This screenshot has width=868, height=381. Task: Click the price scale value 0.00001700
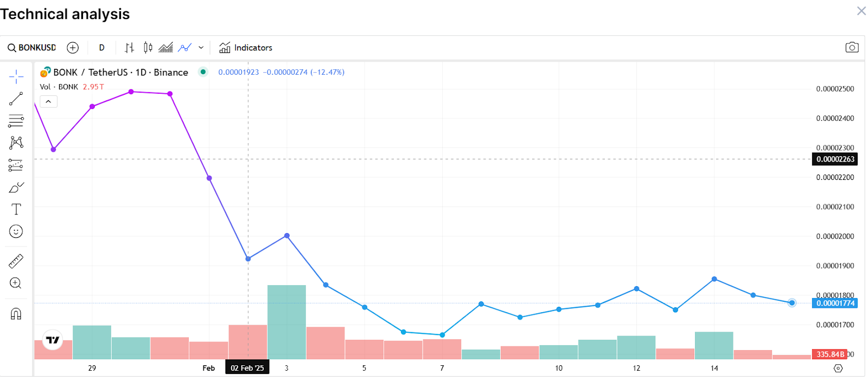coord(835,325)
